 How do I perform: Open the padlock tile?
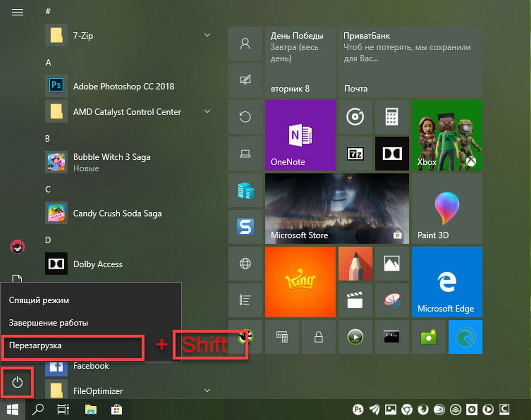pos(318,337)
